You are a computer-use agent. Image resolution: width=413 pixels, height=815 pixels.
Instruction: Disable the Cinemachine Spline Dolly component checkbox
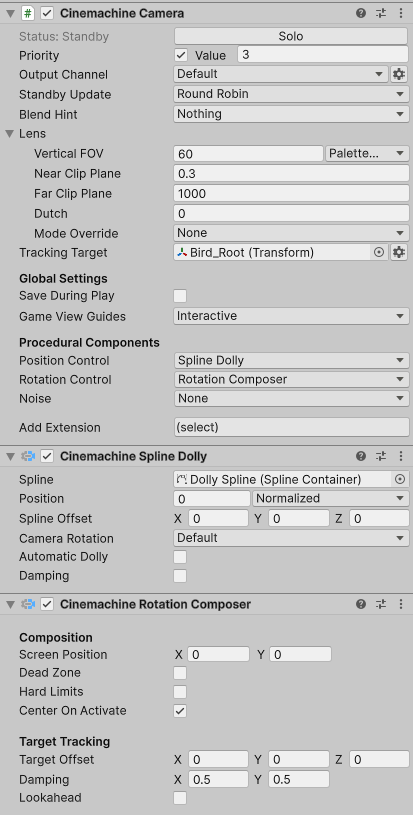(47, 456)
